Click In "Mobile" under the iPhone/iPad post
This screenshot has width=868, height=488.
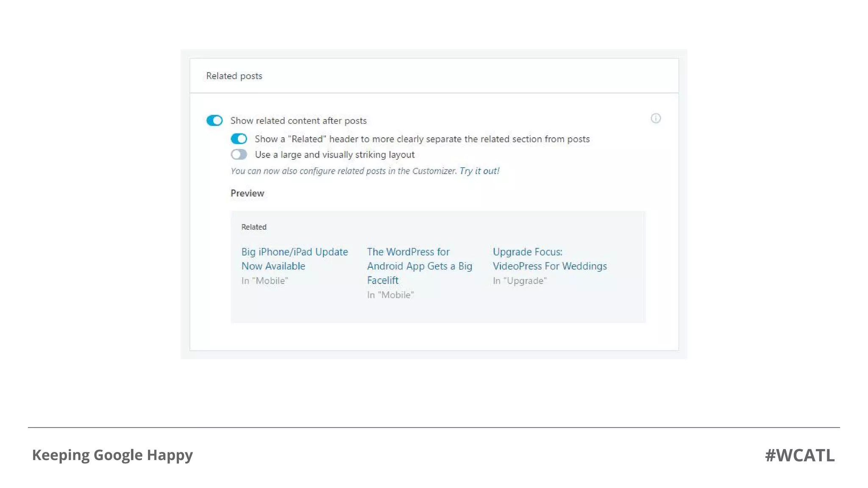tap(264, 281)
